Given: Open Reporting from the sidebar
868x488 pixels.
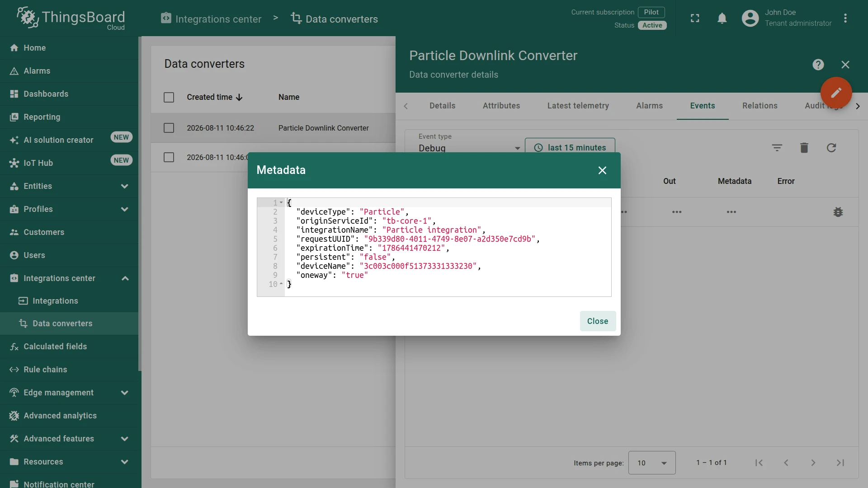Looking at the screenshot, I should tap(69, 117).
